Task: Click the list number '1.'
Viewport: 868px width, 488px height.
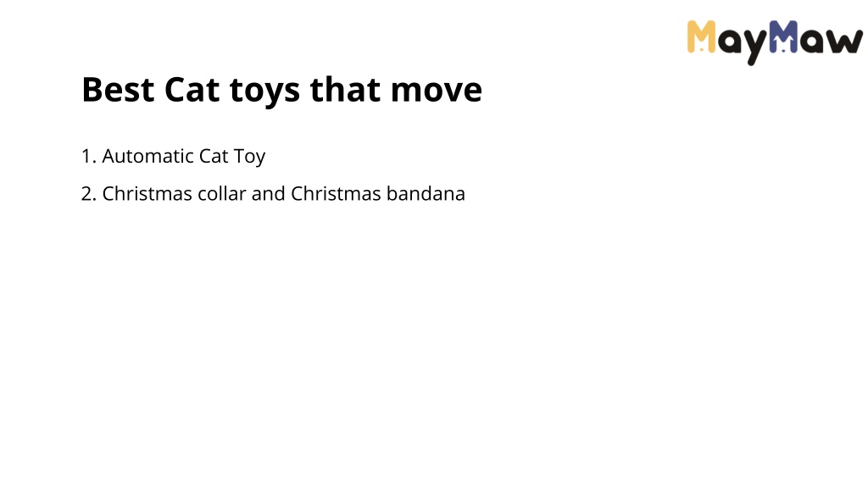Action: click(x=88, y=157)
